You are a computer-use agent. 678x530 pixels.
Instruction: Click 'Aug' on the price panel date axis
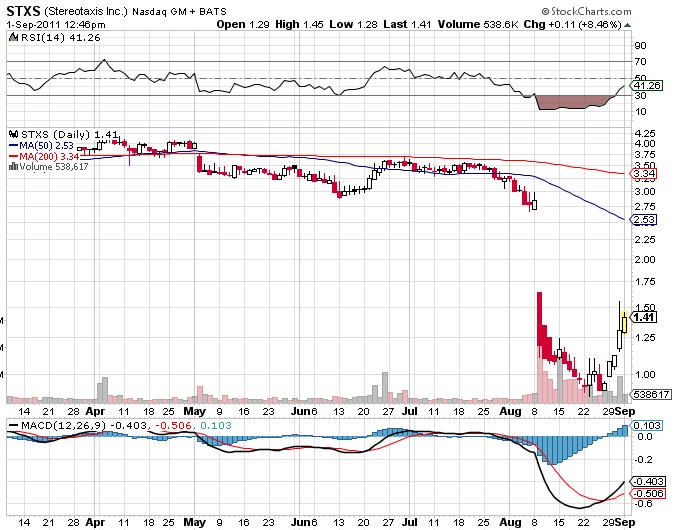point(510,411)
